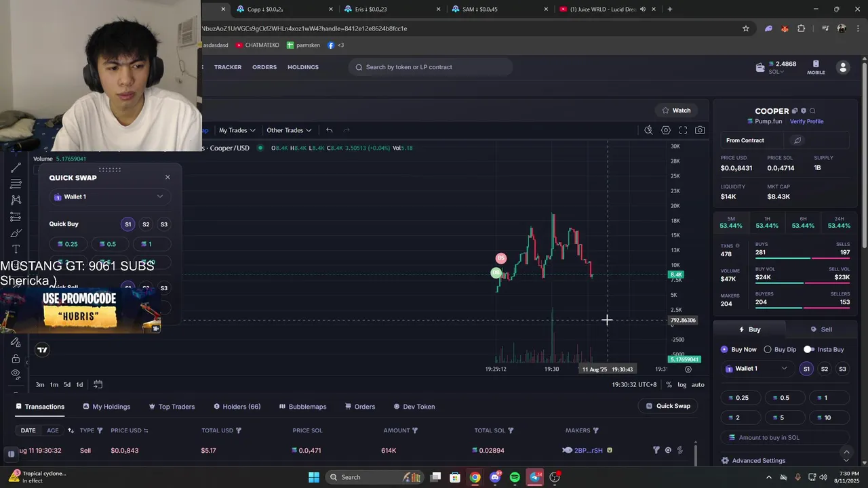Open Spotify from the taskbar

coord(515,477)
